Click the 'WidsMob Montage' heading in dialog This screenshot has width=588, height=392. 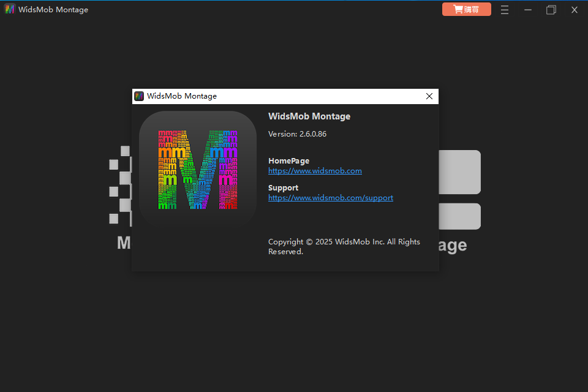click(x=309, y=116)
